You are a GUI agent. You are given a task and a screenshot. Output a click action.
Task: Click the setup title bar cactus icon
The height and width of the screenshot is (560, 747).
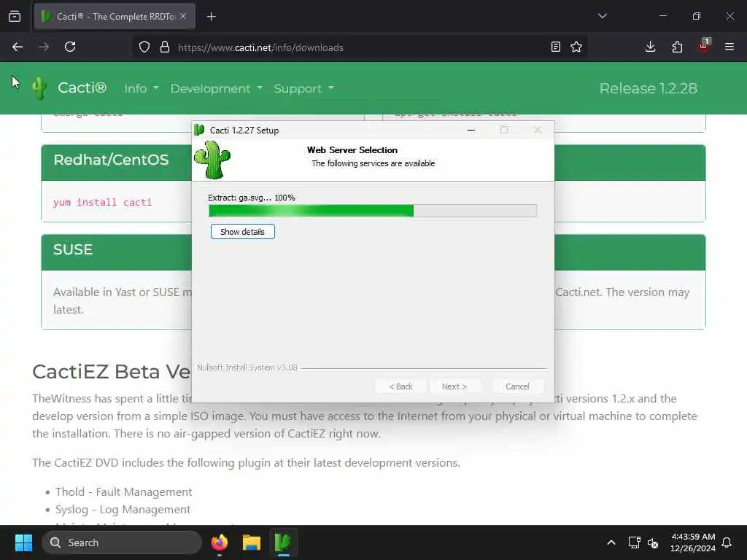click(199, 130)
